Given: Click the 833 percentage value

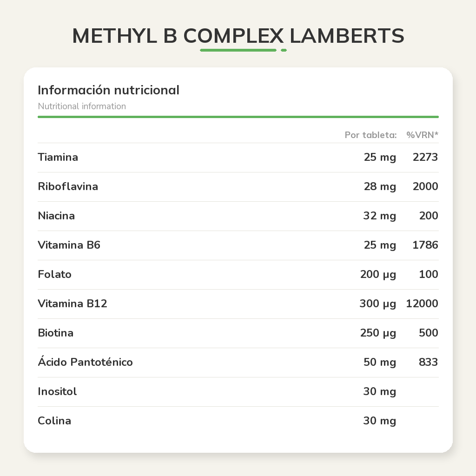Looking at the screenshot, I should tap(428, 362).
